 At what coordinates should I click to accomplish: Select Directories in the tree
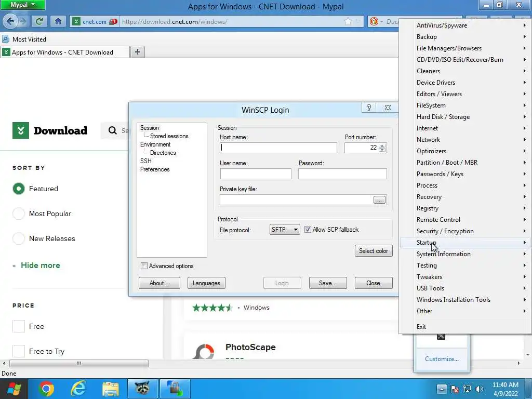pos(163,153)
